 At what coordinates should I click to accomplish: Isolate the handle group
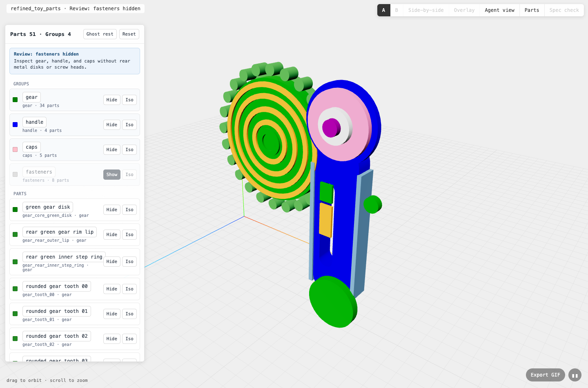tap(129, 125)
